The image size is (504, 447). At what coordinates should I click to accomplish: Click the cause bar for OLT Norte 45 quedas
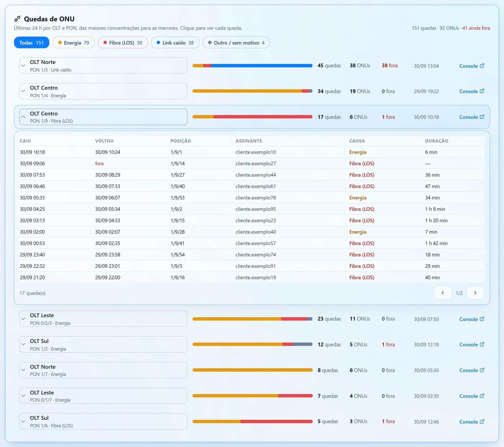252,66
